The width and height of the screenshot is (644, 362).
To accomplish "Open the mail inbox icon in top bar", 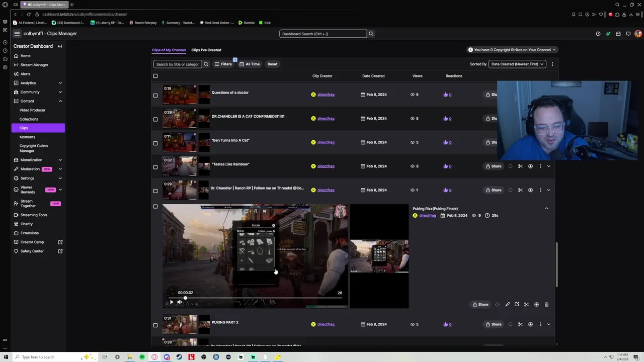I will (x=618, y=34).
